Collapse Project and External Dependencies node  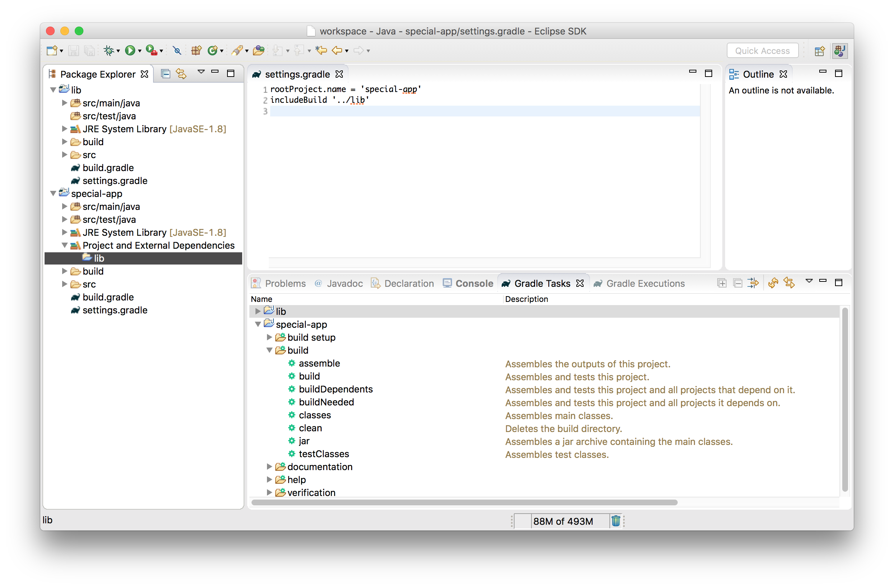[65, 245]
